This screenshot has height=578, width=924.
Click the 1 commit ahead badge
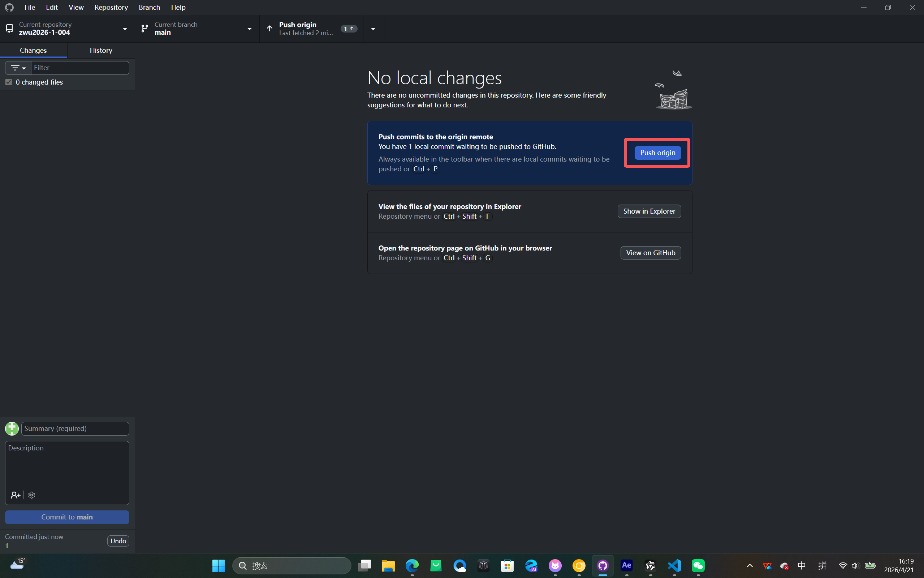pyautogui.click(x=348, y=29)
